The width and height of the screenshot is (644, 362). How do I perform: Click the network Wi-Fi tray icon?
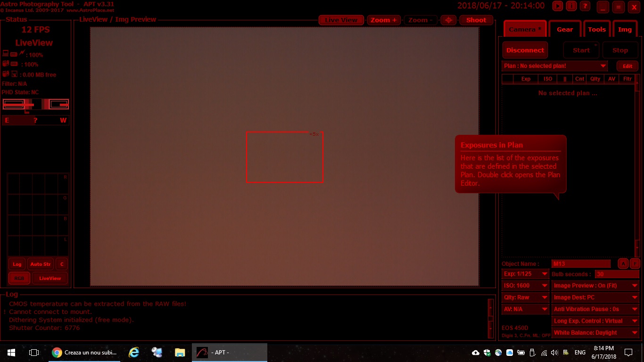[x=544, y=353]
